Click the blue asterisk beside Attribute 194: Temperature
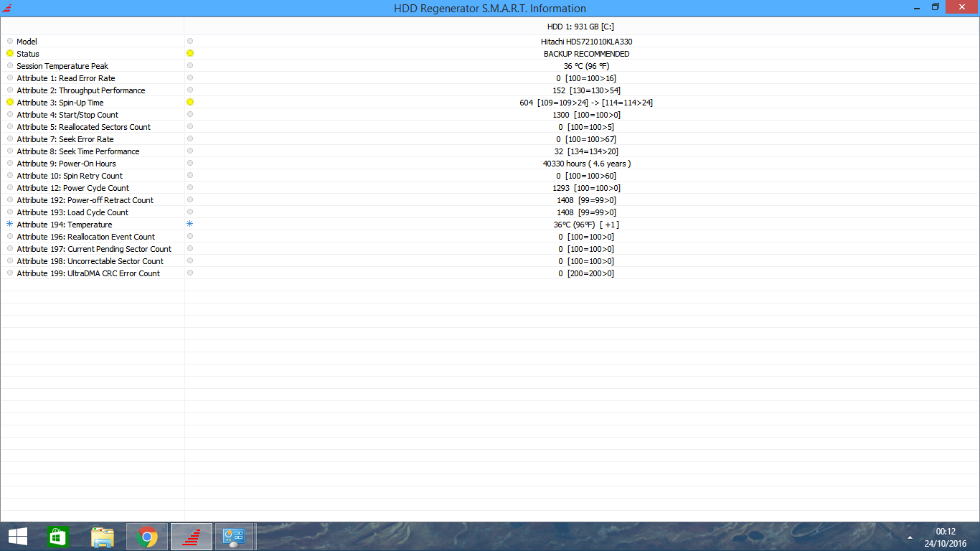Screen dimensions: 980x551 pyautogui.click(x=10, y=225)
